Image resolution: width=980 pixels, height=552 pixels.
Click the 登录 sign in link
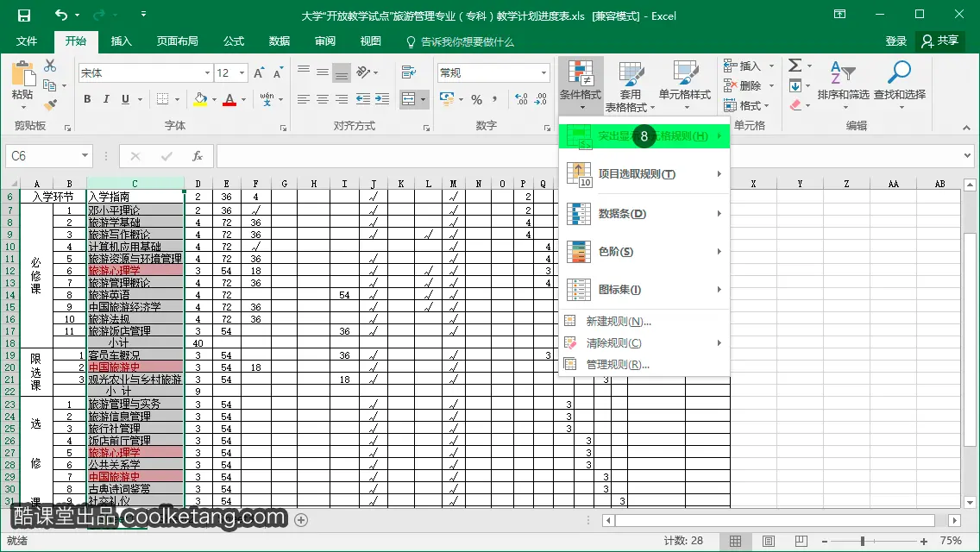coord(895,41)
